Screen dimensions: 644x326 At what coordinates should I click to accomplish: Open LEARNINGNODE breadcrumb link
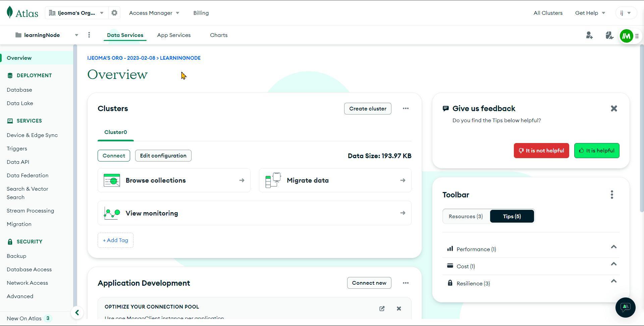[180, 58]
